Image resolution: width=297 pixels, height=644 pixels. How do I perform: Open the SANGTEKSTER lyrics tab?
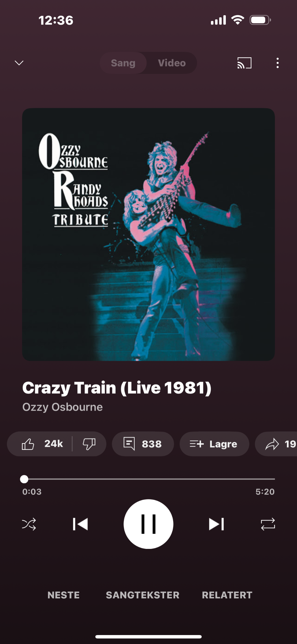click(x=143, y=595)
